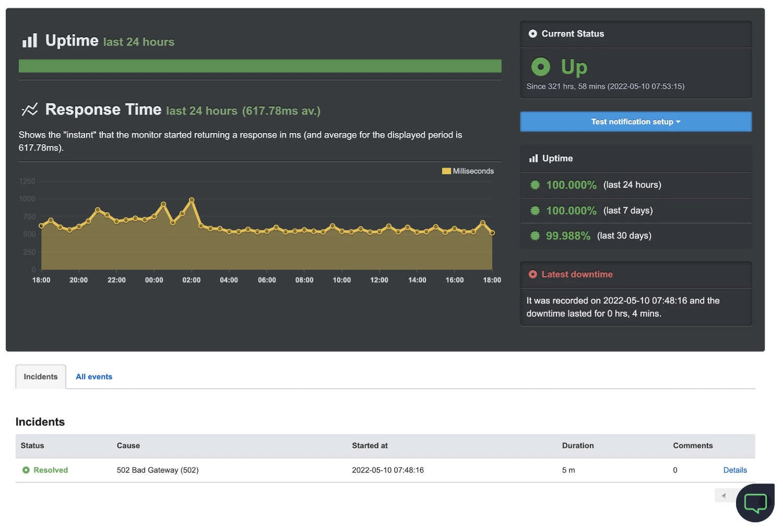Click the Uptime panel chart icon in the sidebar
783x532 pixels.
click(533, 158)
